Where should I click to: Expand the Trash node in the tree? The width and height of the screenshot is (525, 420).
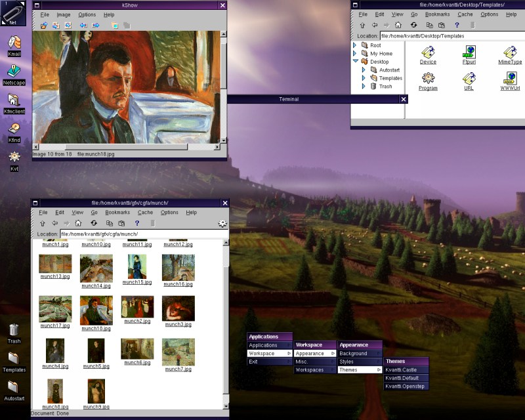coord(364,86)
